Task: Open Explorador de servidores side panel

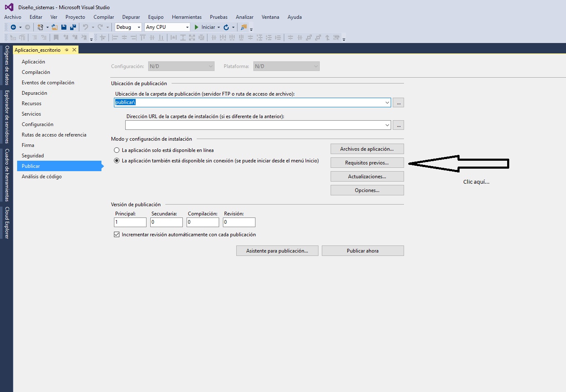Action: 7,117
